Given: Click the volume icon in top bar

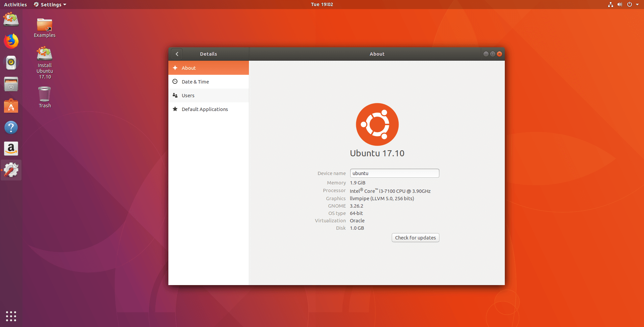Looking at the screenshot, I should (x=620, y=4).
